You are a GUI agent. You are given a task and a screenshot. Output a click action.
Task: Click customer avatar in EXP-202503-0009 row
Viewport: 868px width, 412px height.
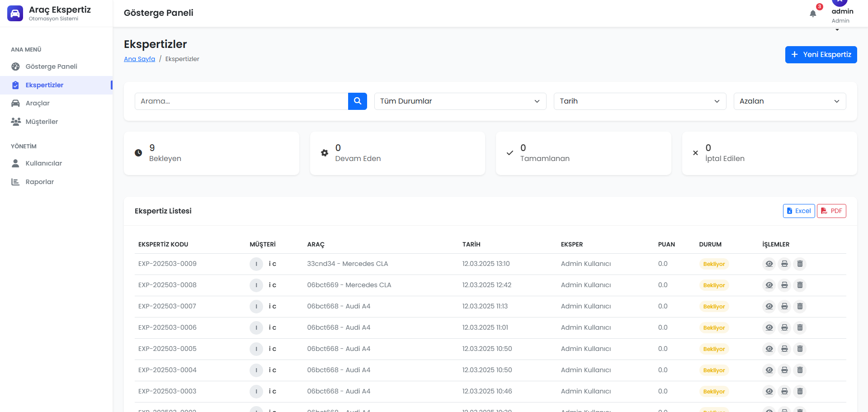pos(256,264)
